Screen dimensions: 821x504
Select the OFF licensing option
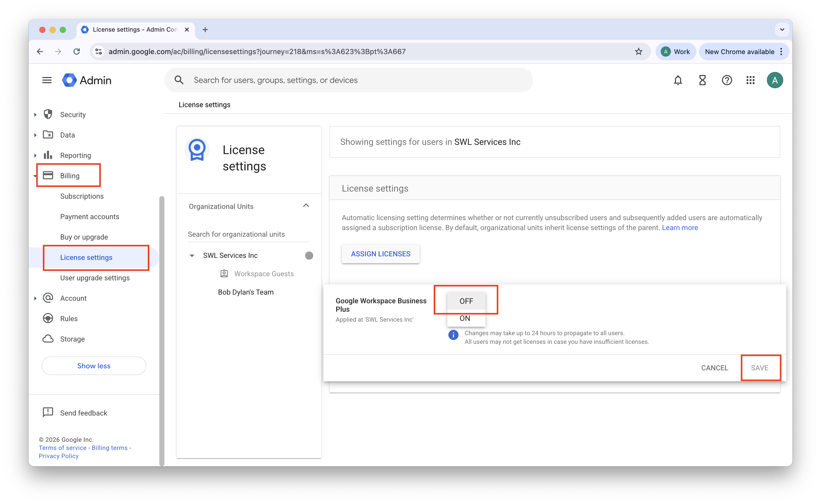coord(466,301)
